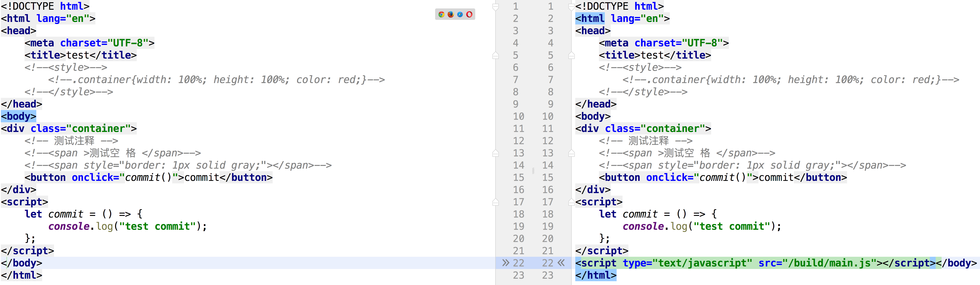980x285 pixels.
Task: Click highlighted <body> tag in left pane
Action: [19, 116]
